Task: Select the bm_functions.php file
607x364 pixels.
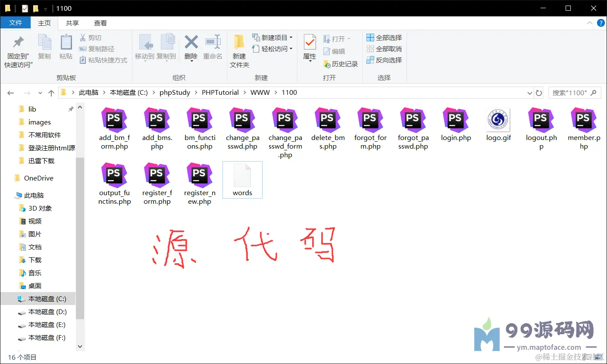Action: [200, 129]
